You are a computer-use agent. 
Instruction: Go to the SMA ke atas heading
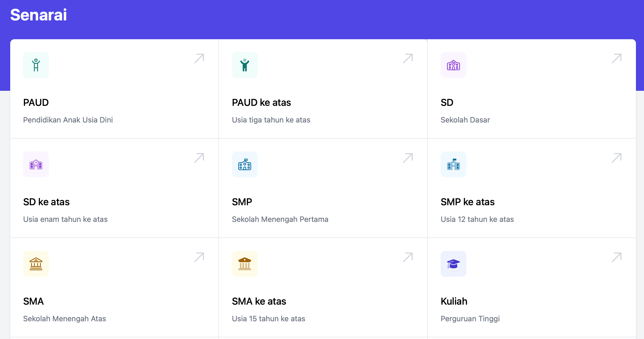click(x=259, y=301)
